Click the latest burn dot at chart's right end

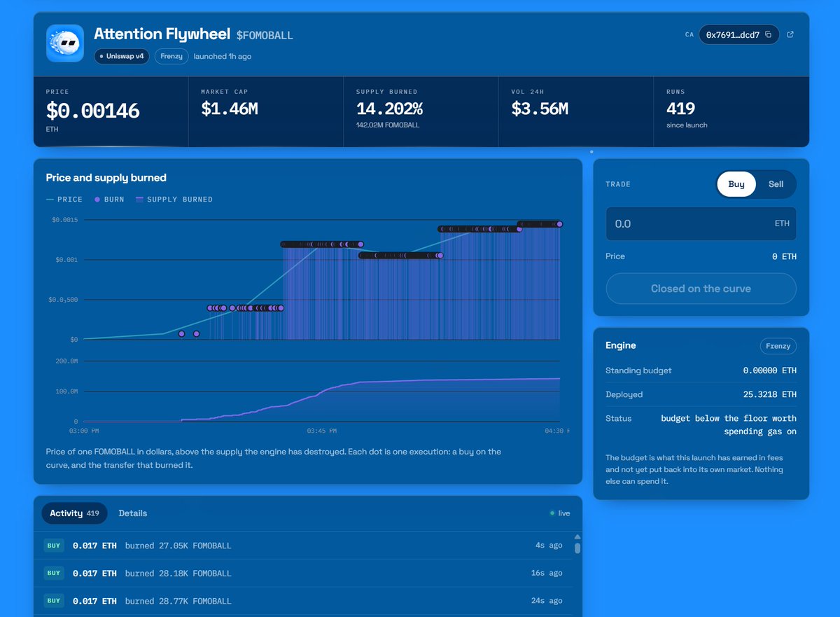[559, 224]
